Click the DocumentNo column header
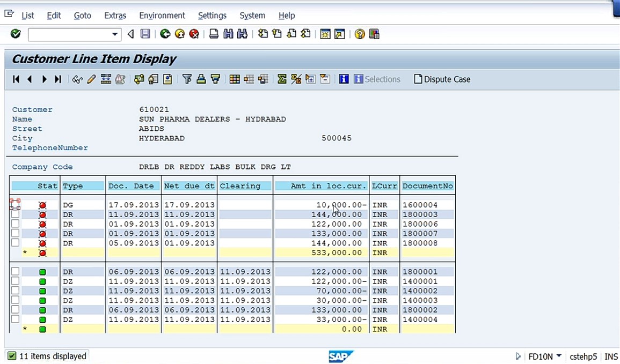The height and width of the screenshot is (364, 620). pos(427,186)
